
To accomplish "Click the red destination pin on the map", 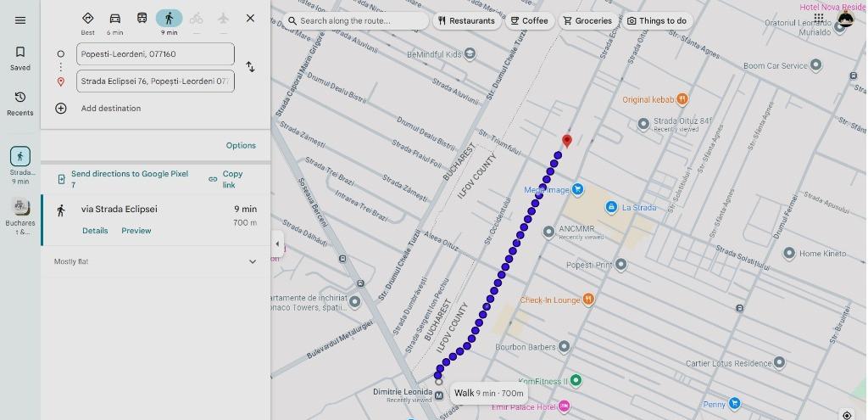I will (567, 141).
